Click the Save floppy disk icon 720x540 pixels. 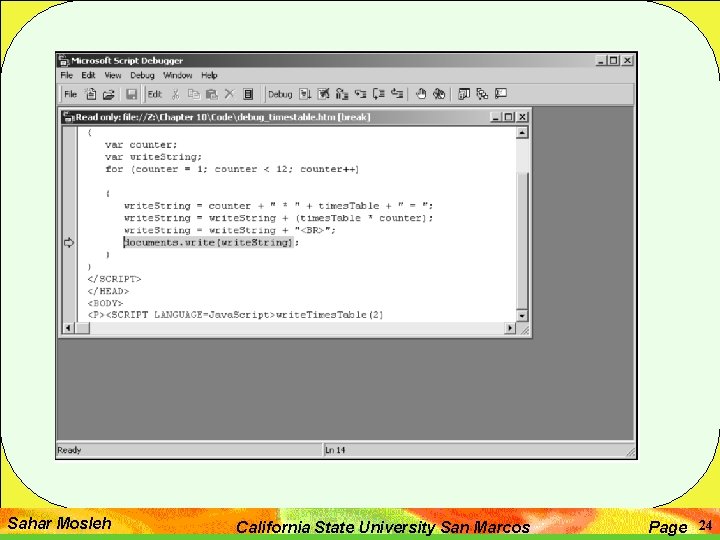point(131,94)
